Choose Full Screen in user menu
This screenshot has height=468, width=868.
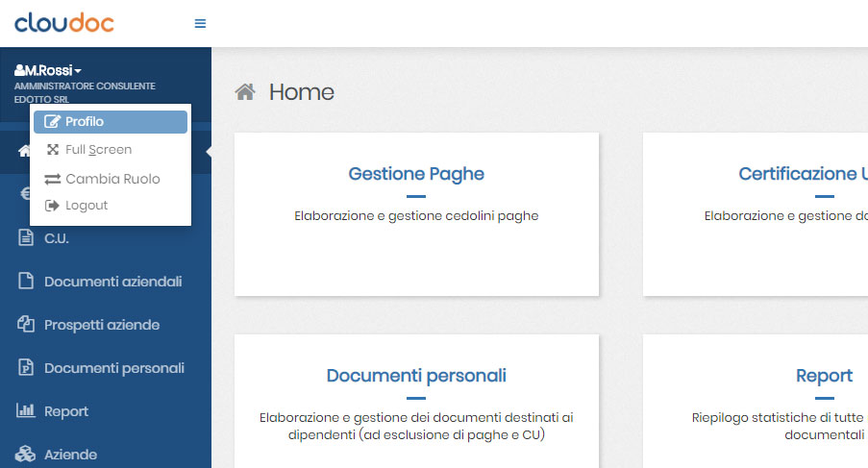click(98, 150)
